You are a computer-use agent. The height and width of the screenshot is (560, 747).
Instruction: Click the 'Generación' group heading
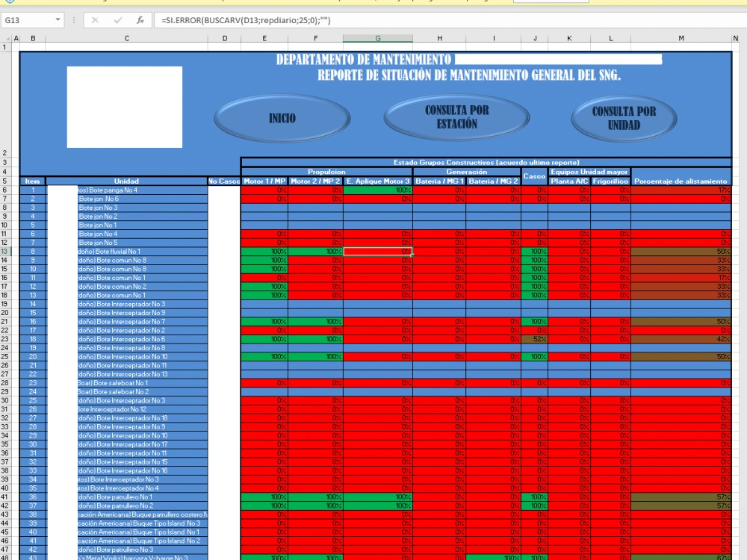coord(467,172)
